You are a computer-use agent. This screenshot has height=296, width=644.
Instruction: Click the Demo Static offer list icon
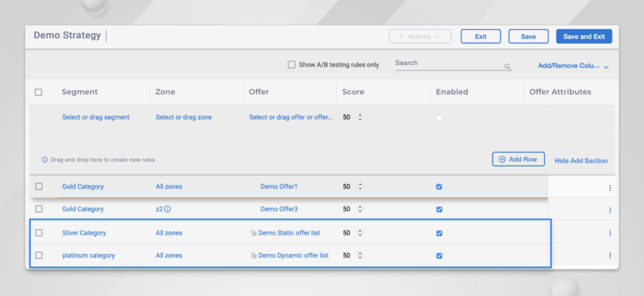(x=253, y=233)
